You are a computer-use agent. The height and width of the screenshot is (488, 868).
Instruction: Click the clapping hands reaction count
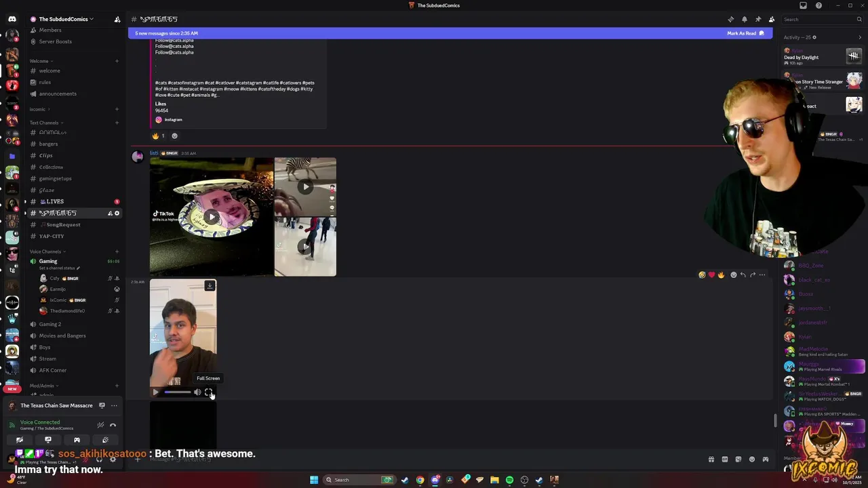click(159, 136)
